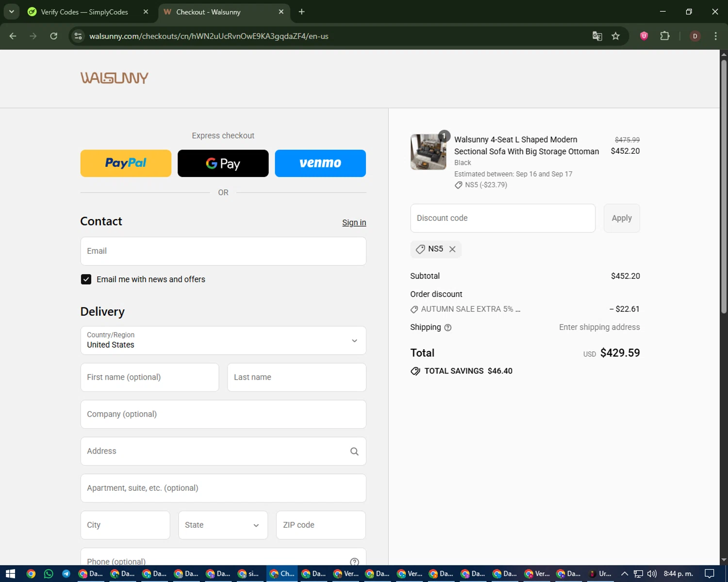Image resolution: width=728 pixels, height=582 pixels.
Task: Open WhatsApp from taskbar
Action: click(x=49, y=574)
